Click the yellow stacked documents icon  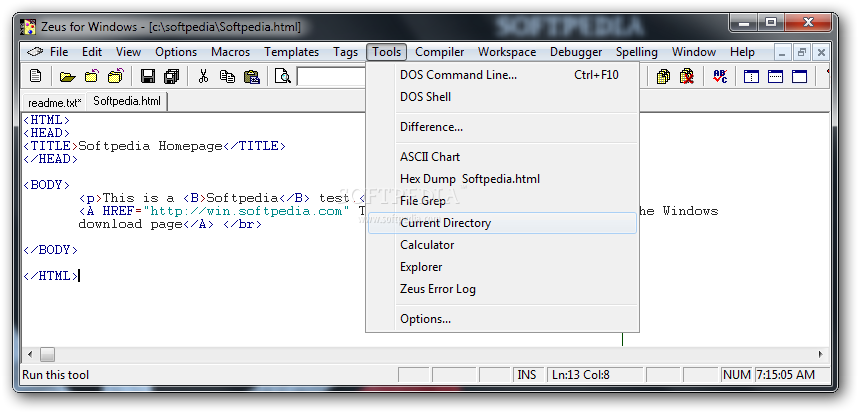663,76
